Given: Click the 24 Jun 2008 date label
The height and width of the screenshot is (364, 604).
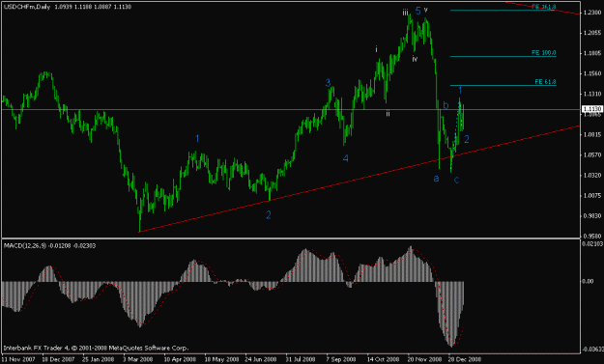Looking at the screenshot, I should tap(260, 359).
